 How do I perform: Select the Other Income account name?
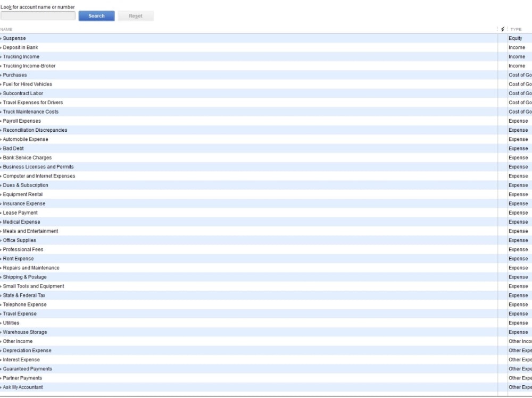pyautogui.click(x=18, y=341)
